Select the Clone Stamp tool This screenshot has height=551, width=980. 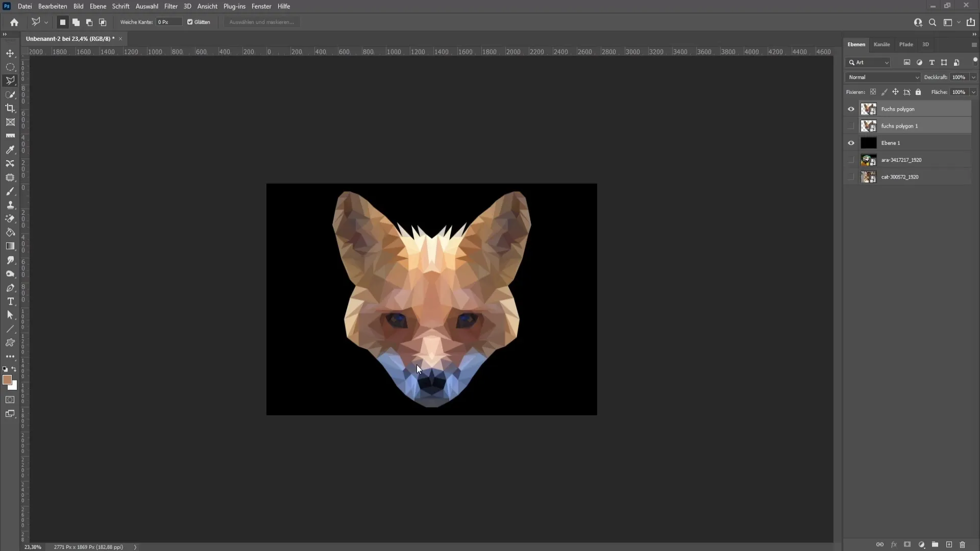pyautogui.click(x=10, y=204)
